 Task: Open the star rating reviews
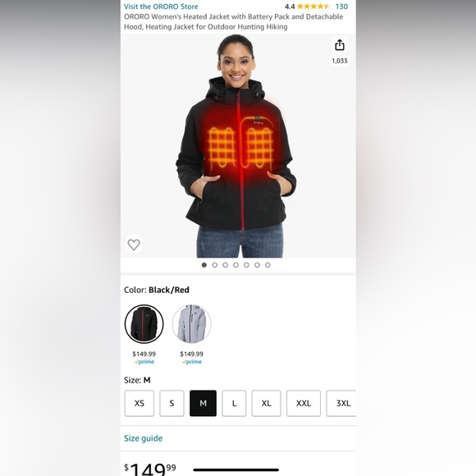point(313,7)
